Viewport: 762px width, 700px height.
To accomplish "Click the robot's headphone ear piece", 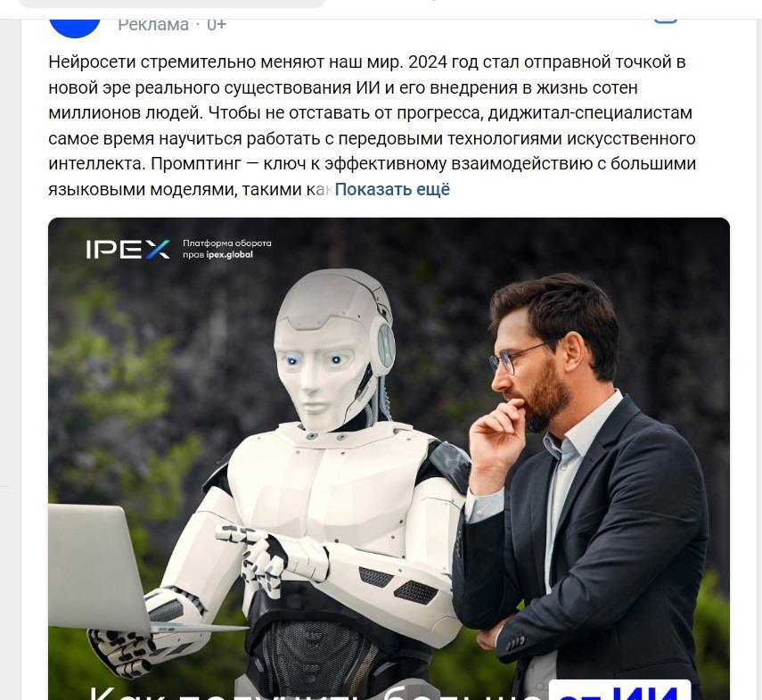I will click(x=384, y=344).
